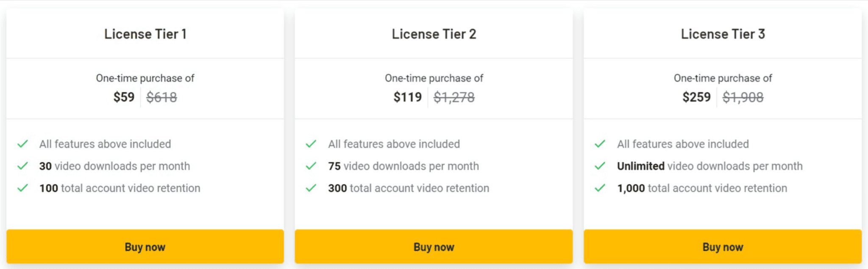This screenshot has height=269, width=868.
Task: Click the Unlimited video downloads per month text
Action: (x=710, y=166)
